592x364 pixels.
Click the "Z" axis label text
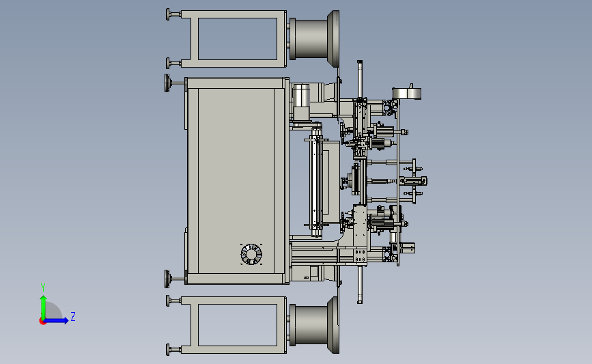pyautogui.click(x=73, y=316)
